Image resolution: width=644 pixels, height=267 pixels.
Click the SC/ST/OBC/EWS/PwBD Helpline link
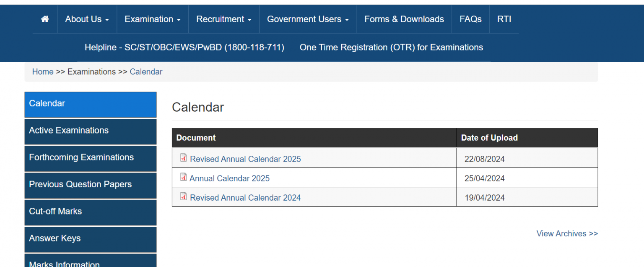point(186,47)
